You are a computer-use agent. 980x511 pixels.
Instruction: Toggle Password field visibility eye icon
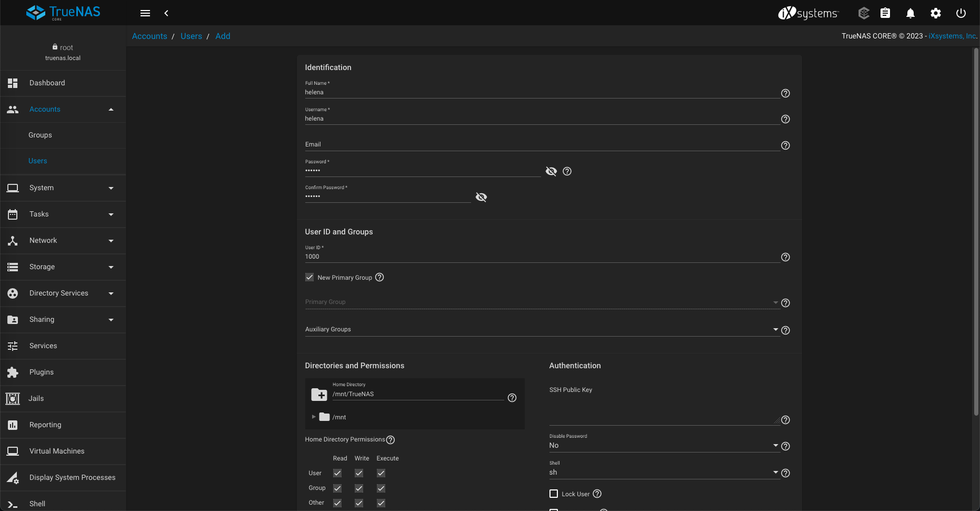(551, 171)
